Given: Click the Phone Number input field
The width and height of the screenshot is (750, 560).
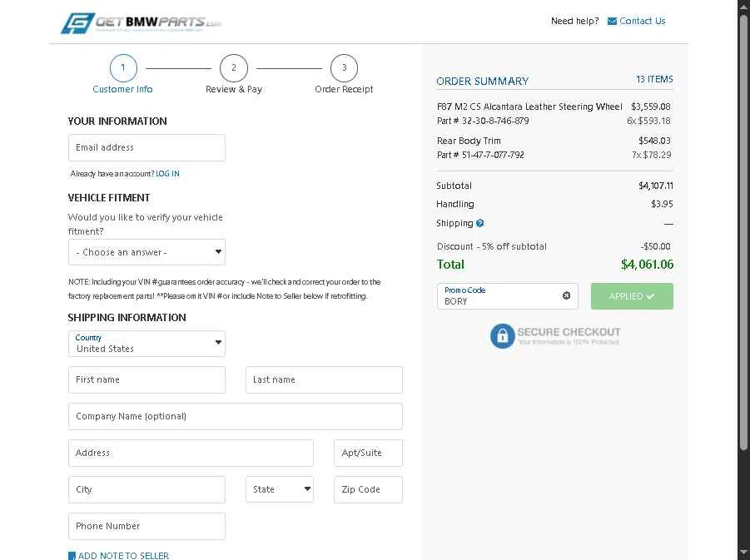Looking at the screenshot, I should point(147,526).
